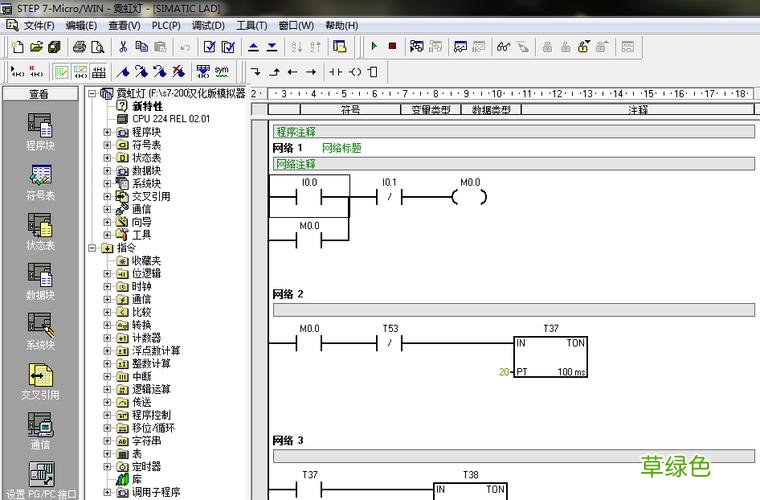Expand the 计数器 instruction folder
760x500 pixels.
[x=107, y=338]
